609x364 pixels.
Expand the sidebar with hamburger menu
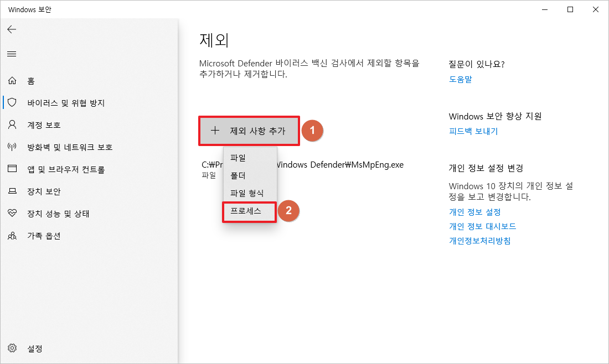pos(12,54)
